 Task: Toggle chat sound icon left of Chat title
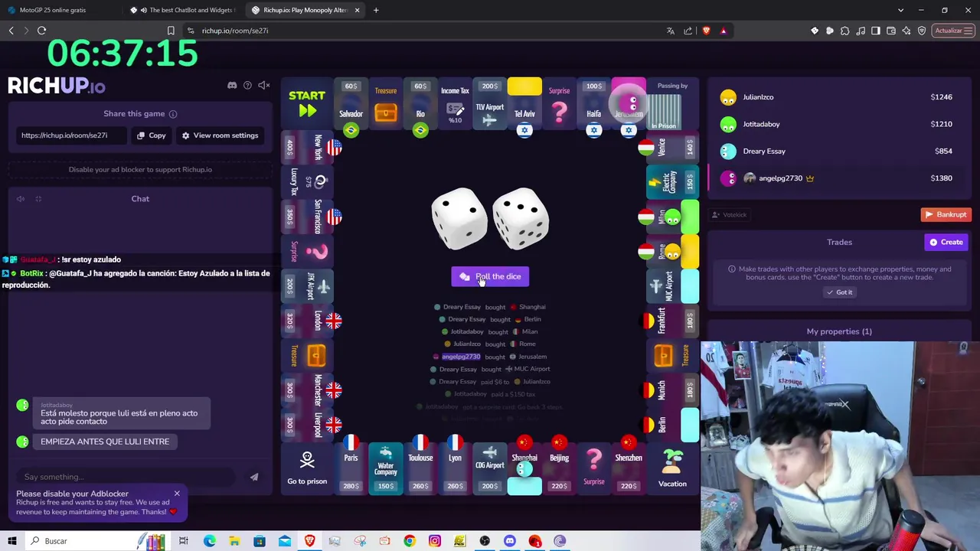pyautogui.click(x=21, y=199)
